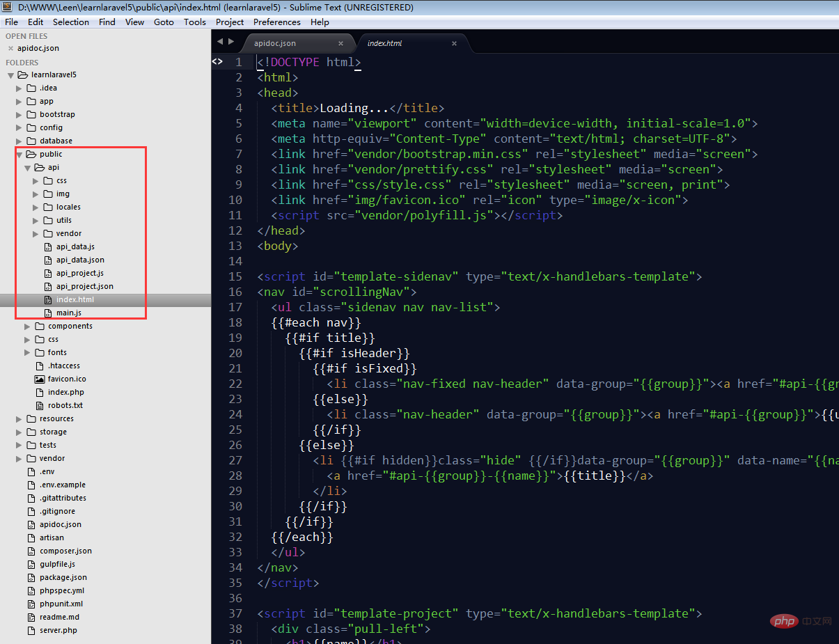This screenshot has width=839, height=644.
Task: Switch to the apidoc.json tab
Action: (x=274, y=43)
